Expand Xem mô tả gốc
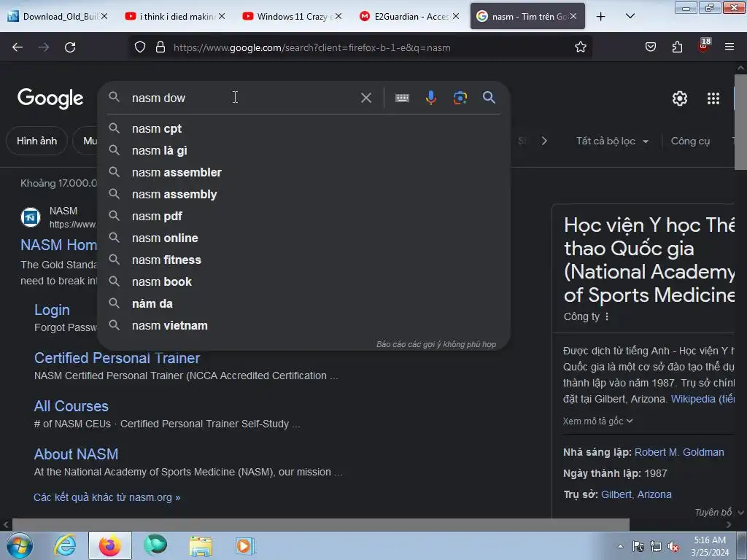Image resolution: width=747 pixels, height=560 pixels. (597, 421)
